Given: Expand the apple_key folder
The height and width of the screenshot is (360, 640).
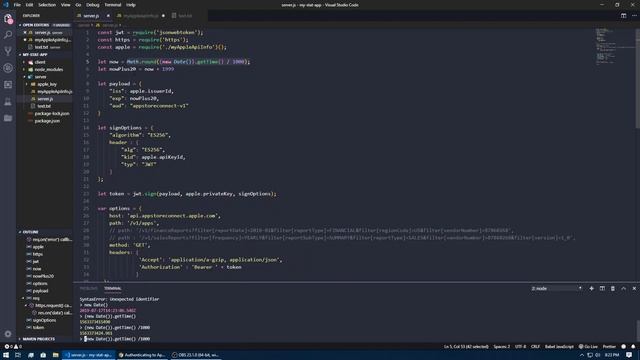Looking at the screenshot, I should tap(47, 84).
